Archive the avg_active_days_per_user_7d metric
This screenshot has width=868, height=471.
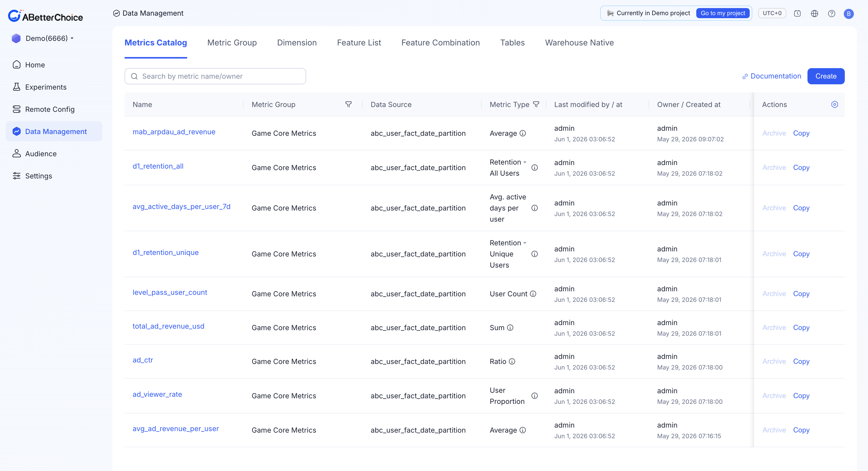click(x=774, y=208)
